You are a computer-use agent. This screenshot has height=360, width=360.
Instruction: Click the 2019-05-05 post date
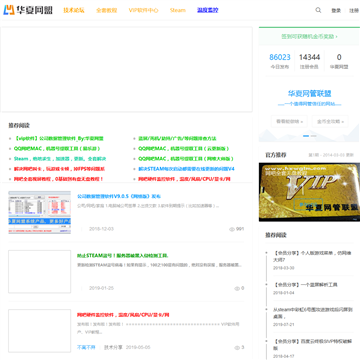pyautogui.click(x=138, y=347)
